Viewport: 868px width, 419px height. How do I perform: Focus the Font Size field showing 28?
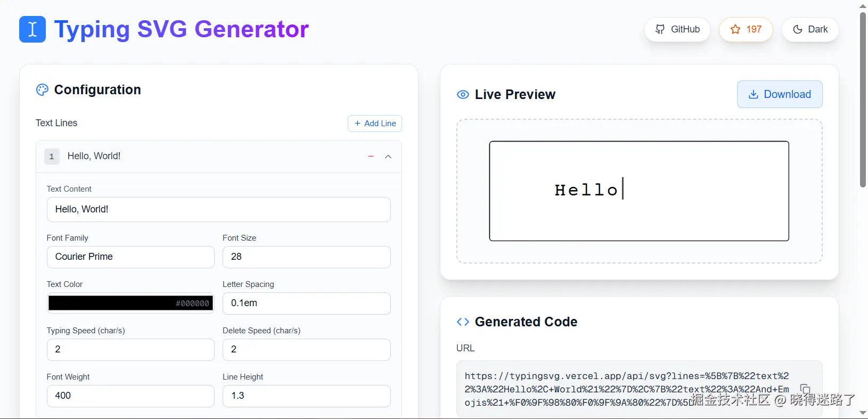(306, 257)
